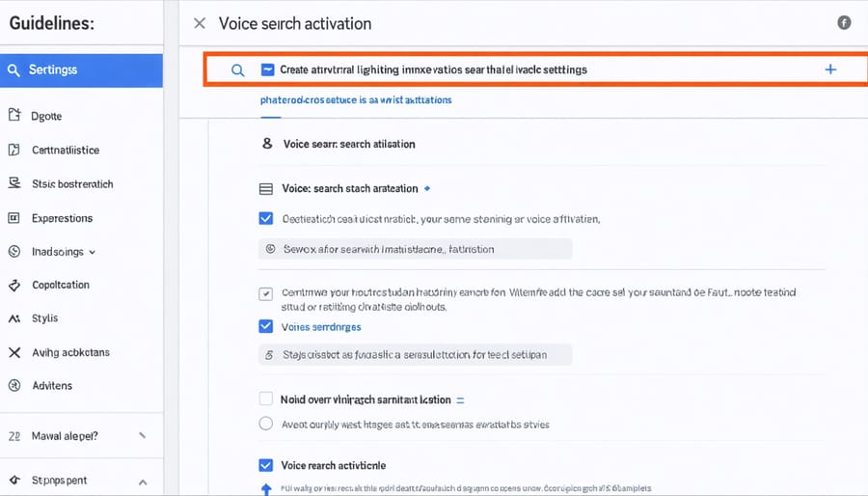The height and width of the screenshot is (496, 868).
Task: Click the 'Stajs cissbot as fuoaslic' field
Action: pyautogui.click(x=415, y=355)
